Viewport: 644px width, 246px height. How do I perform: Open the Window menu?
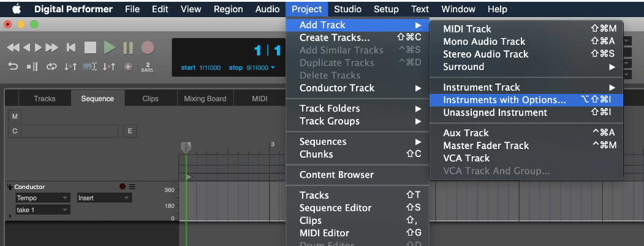[x=458, y=9]
